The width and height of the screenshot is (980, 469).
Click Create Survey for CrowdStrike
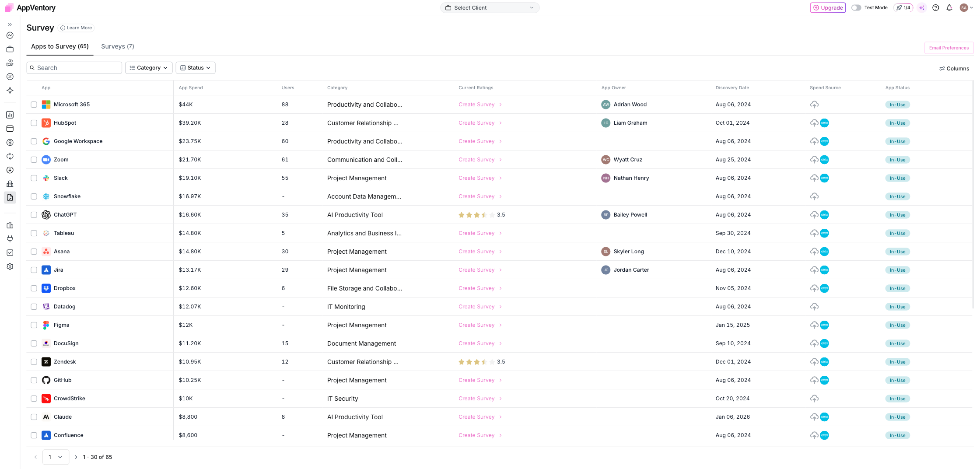coord(480,399)
